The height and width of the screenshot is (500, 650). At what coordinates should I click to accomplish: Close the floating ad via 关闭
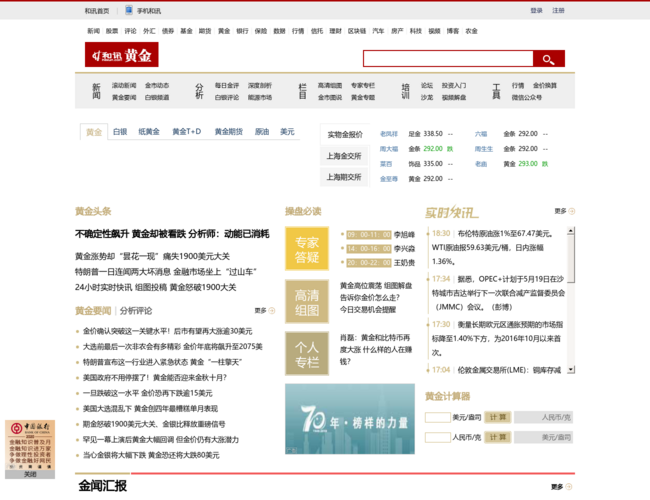(x=30, y=474)
